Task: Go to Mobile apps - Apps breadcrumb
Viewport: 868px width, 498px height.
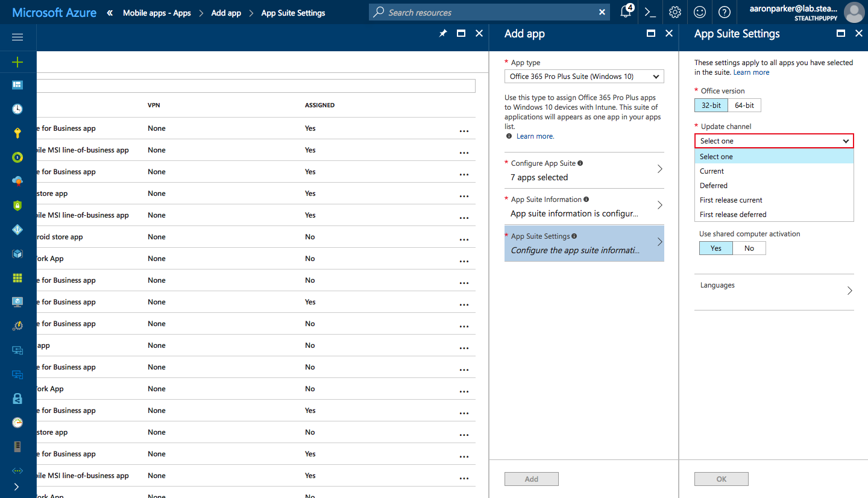Action: tap(157, 13)
